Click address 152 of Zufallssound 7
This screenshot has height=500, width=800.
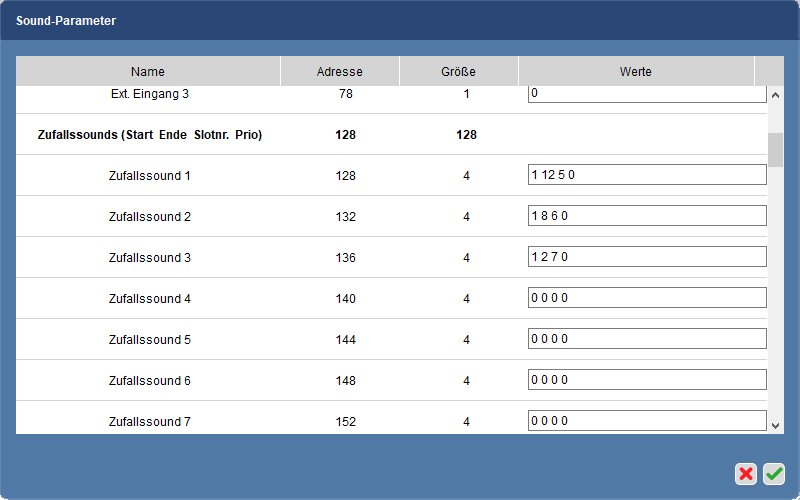pos(345,421)
